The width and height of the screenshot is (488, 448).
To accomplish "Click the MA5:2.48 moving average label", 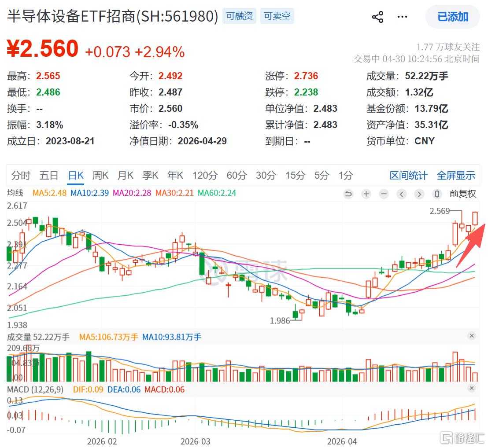I will point(49,193).
